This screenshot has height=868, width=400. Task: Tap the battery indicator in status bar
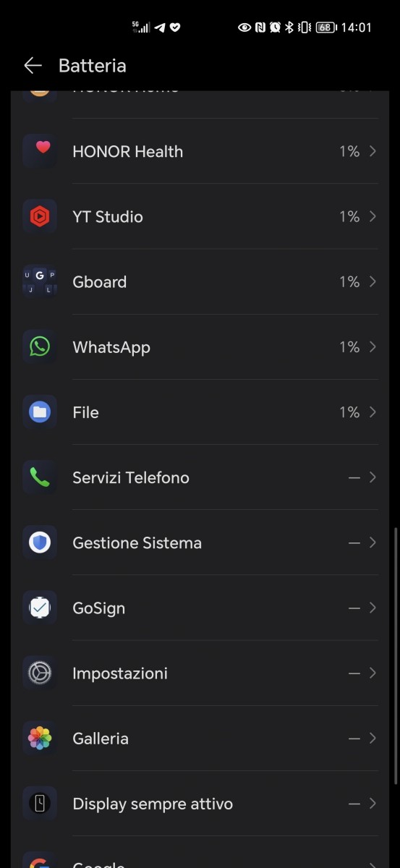(x=325, y=27)
